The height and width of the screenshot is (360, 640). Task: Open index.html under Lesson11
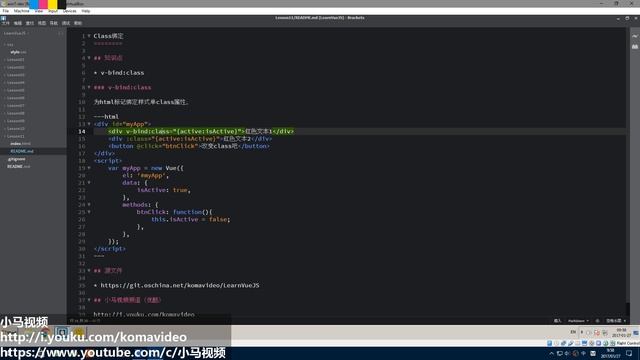(x=20, y=144)
